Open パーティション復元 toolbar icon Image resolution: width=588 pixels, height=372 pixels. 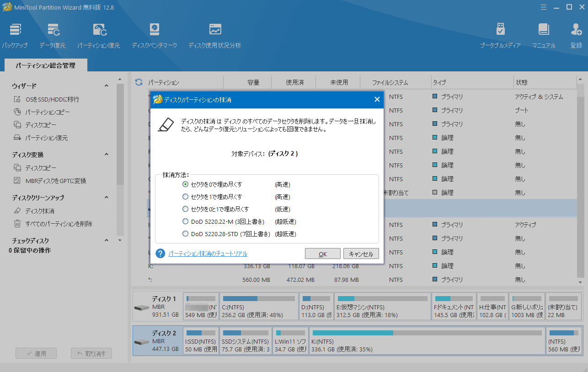[x=98, y=36]
